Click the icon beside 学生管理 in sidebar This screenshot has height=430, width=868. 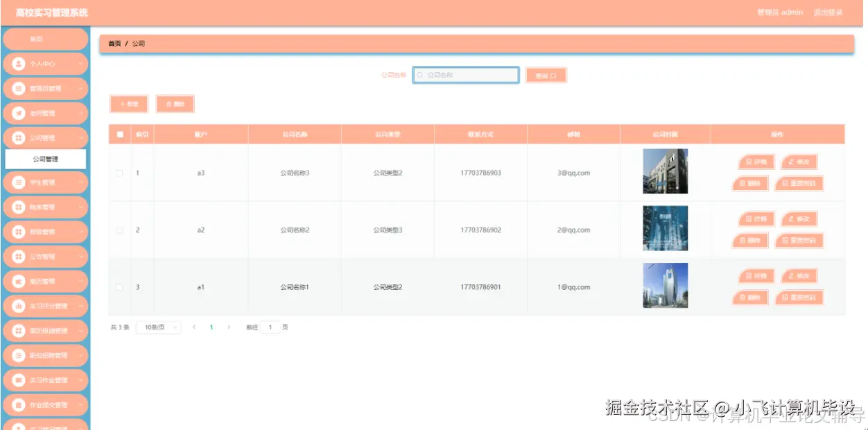coord(19,182)
